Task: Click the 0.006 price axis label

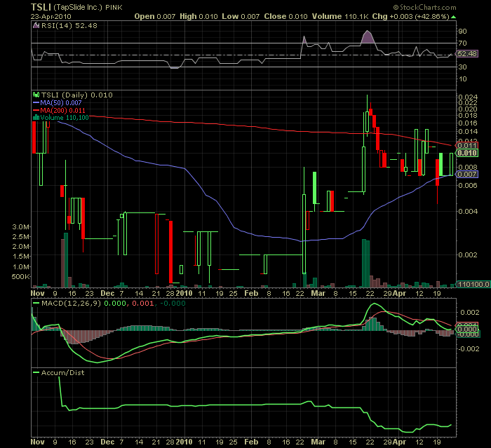Action: pos(468,185)
